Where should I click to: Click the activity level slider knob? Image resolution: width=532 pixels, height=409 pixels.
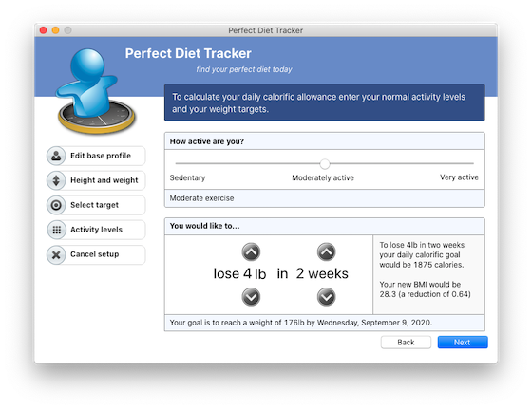coord(325,163)
